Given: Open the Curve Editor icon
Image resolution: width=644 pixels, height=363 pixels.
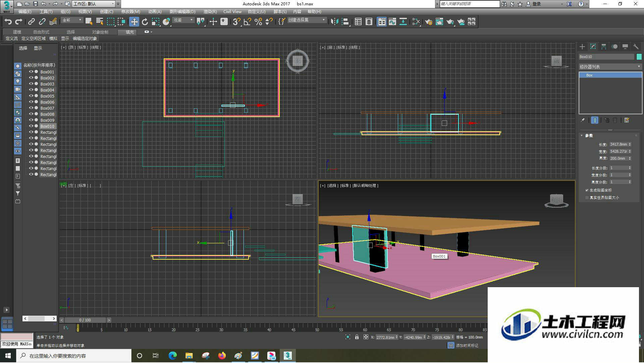Looking at the screenshot, I should click(392, 22).
